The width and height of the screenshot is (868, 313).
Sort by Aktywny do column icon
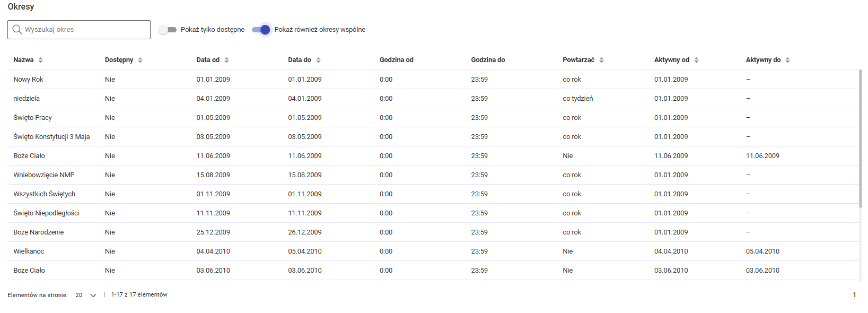(x=788, y=60)
